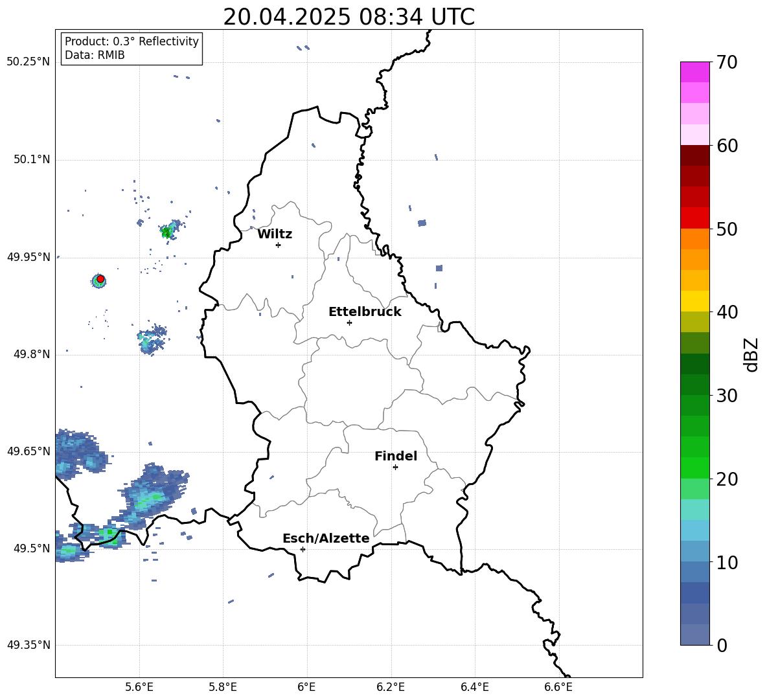
Task: Click the 49.65°N latitude label
Action: coord(29,451)
